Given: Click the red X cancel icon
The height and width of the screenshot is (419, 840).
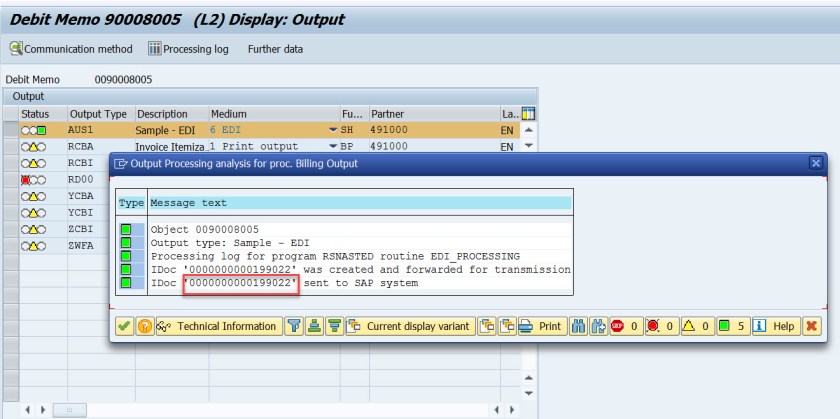Looking at the screenshot, I should click(x=812, y=326).
